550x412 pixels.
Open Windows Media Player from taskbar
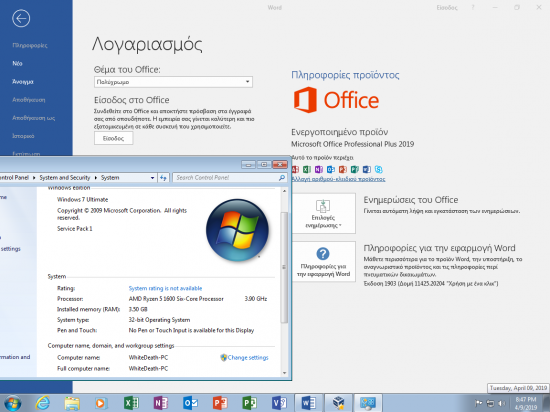(101, 403)
